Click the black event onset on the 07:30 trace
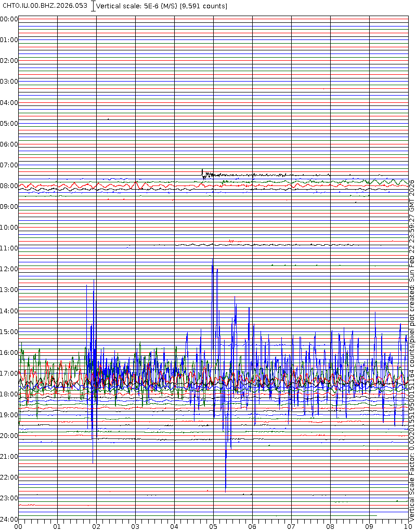The width and height of the screenshot is (416, 532). (x=202, y=172)
